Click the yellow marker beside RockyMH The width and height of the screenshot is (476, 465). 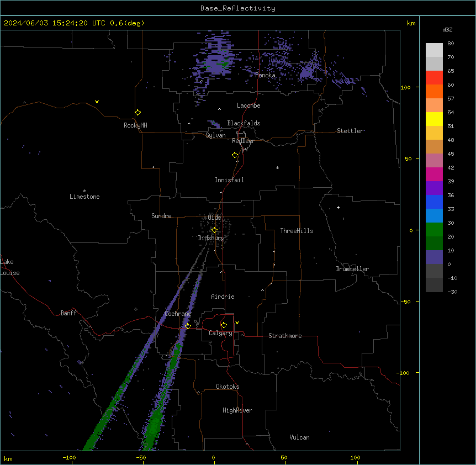(x=138, y=113)
